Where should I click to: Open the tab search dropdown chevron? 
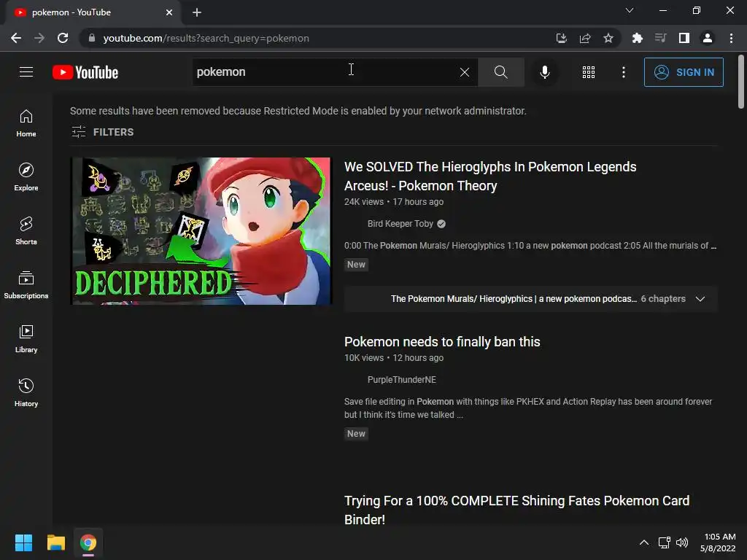coord(630,10)
